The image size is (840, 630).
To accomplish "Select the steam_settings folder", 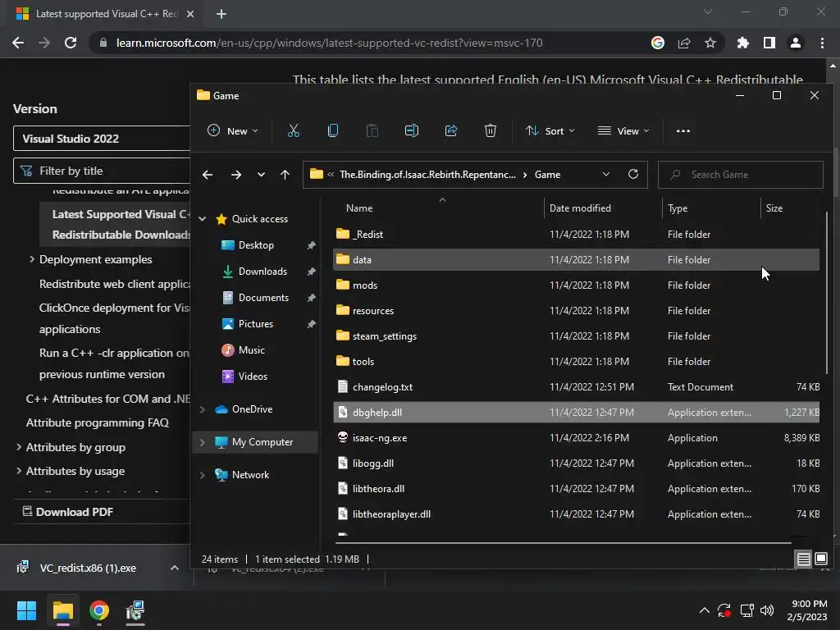I will pyautogui.click(x=576, y=336).
